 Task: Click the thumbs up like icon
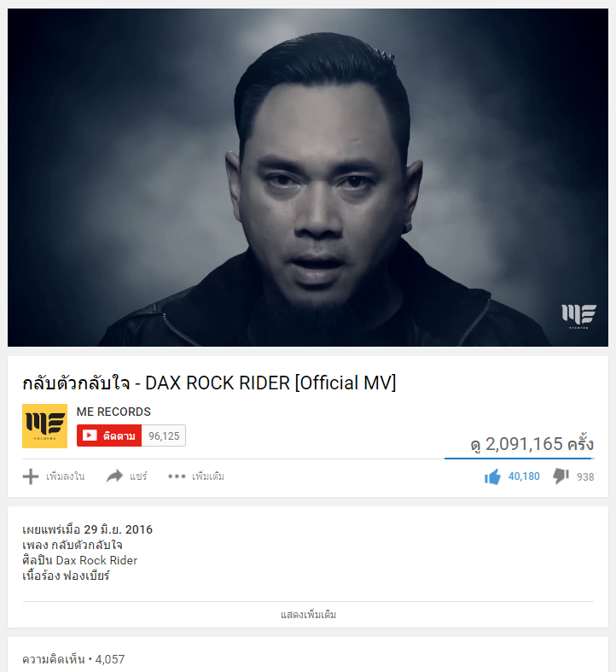(x=492, y=476)
